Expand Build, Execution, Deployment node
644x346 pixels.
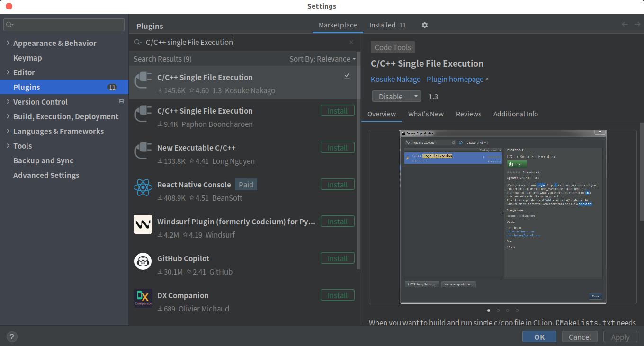8,116
